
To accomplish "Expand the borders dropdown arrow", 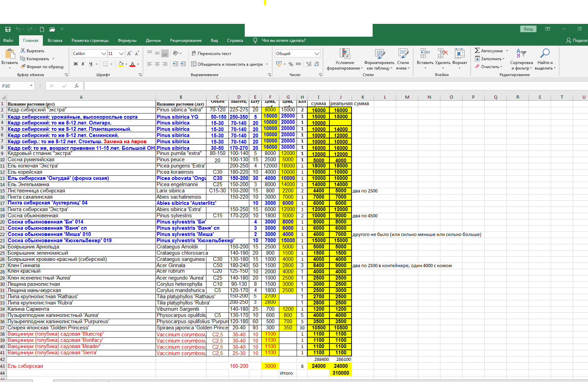I will (x=111, y=64).
